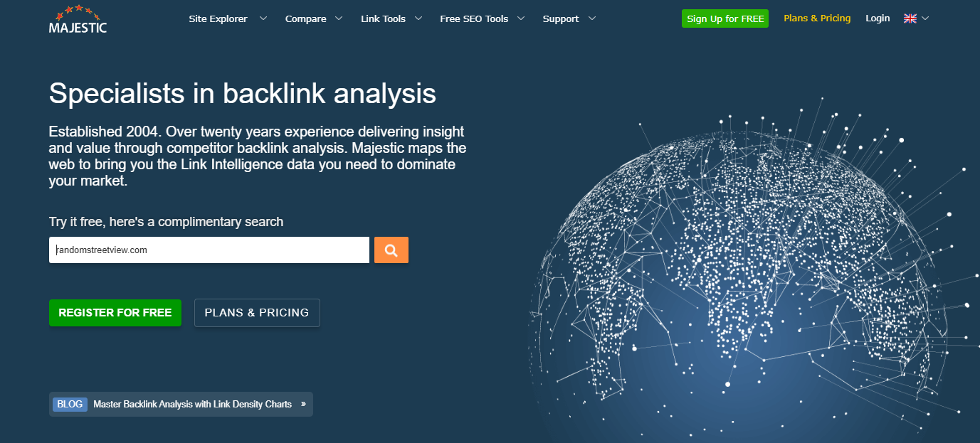This screenshot has height=443, width=980.
Task: Click the Login link
Action: [x=878, y=18]
